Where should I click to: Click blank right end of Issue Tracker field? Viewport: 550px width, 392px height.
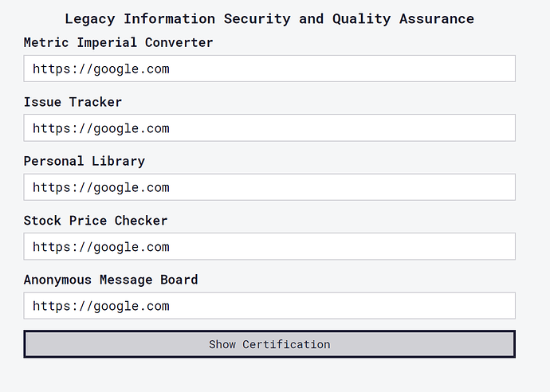(478, 127)
